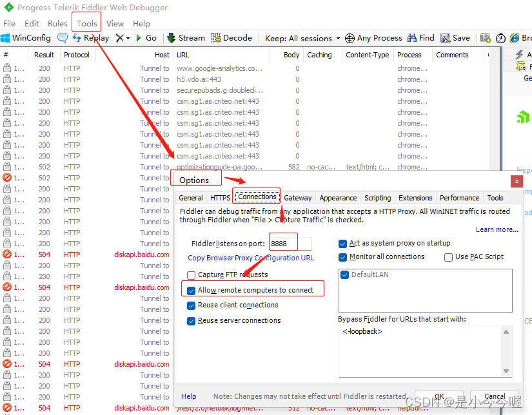This screenshot has height=415, width=532.
Task: Toggle the Stream icon
Action: click(x=172, y=38)
